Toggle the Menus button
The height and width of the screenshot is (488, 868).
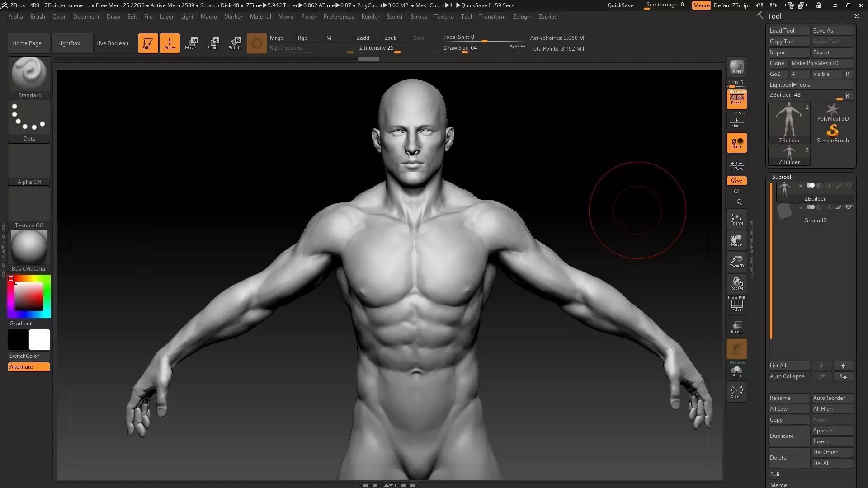point(702,5)
